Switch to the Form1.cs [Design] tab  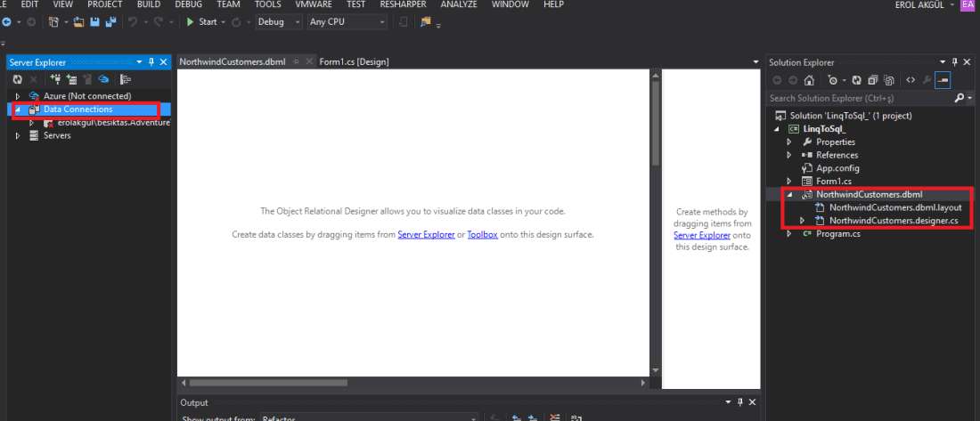(354, 62)
